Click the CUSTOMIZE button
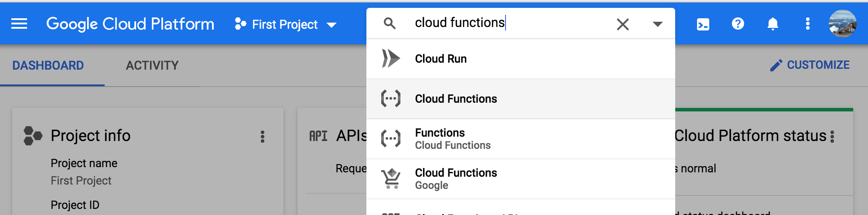Image resolution: width=868 pixels, height=215 pixels. click(x=810, y=65)
